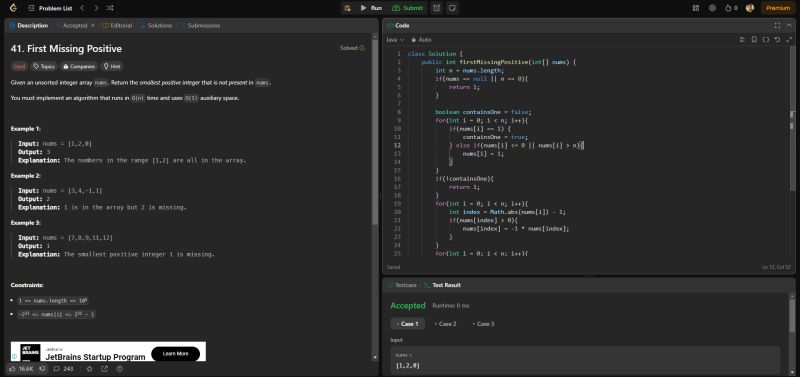The width and height of the screenshot is (800, 377).
Task: Star the problem as favorite
Action: coord(90,368)
